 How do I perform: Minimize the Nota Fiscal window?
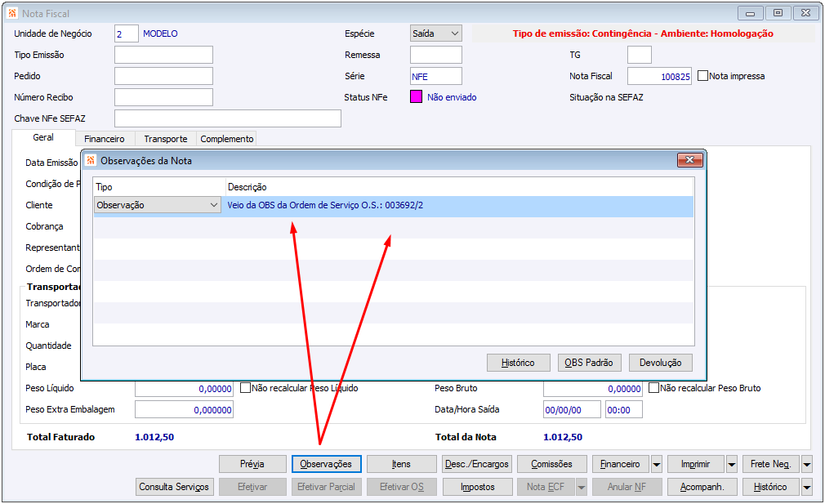point(751,13)
